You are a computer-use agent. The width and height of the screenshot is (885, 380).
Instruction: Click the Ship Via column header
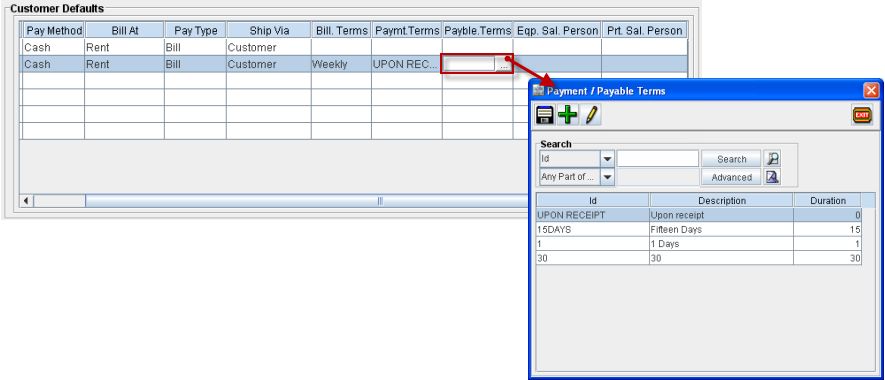(x=269, y=30)
